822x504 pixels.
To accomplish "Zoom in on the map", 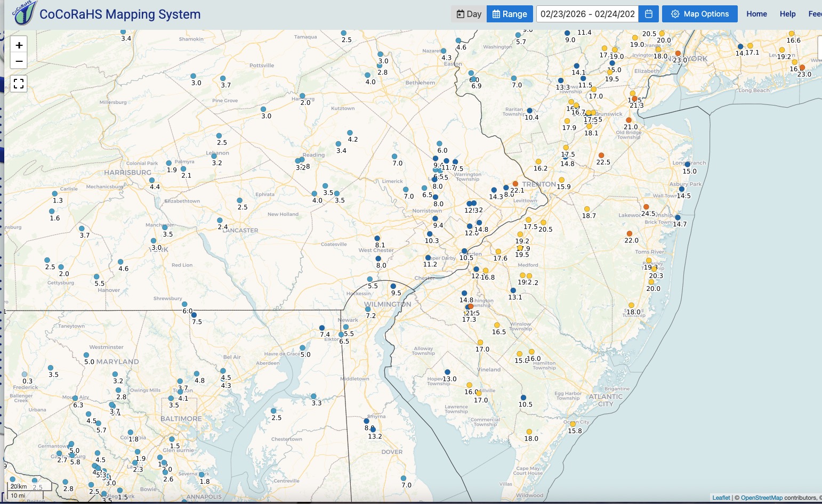I will pyautogui.click(x=19, y=45).
